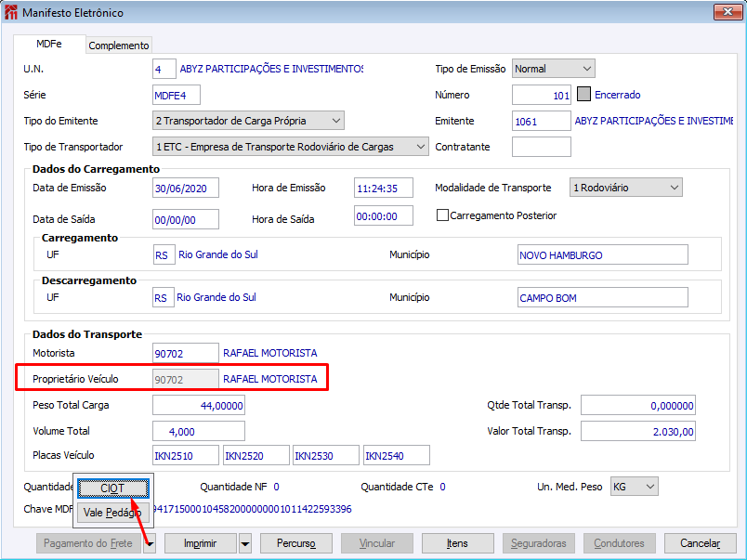Close the Manifesto Eletrônico window

click(x=727, y=12)
